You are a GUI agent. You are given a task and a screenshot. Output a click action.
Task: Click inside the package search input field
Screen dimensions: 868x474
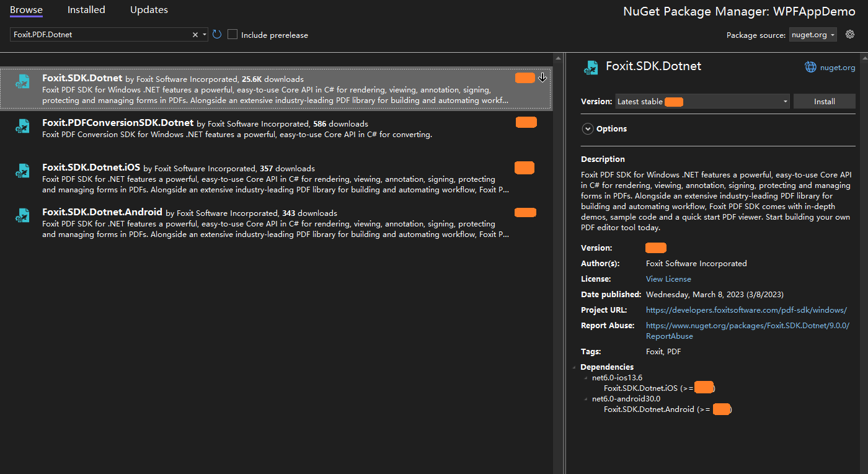point(99,35)
